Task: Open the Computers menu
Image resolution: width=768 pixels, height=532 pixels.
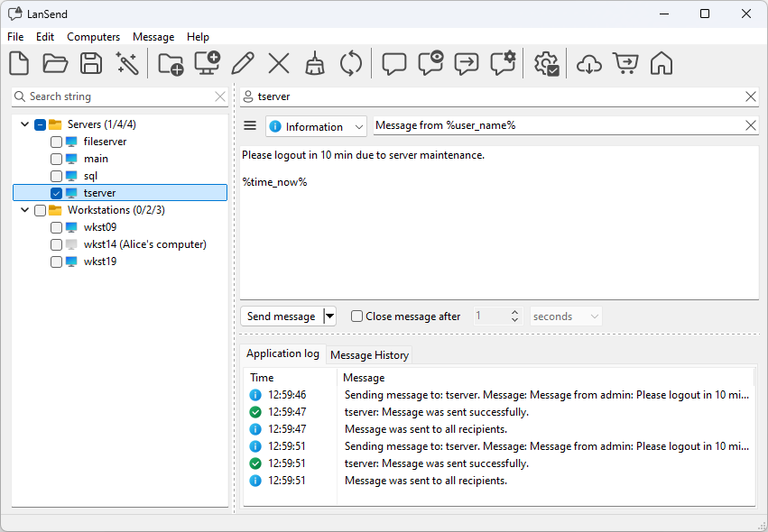Action: coord(93,37)
